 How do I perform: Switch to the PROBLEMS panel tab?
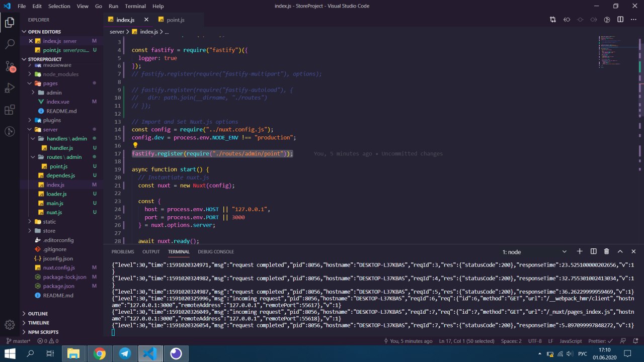tap(123, 252)
